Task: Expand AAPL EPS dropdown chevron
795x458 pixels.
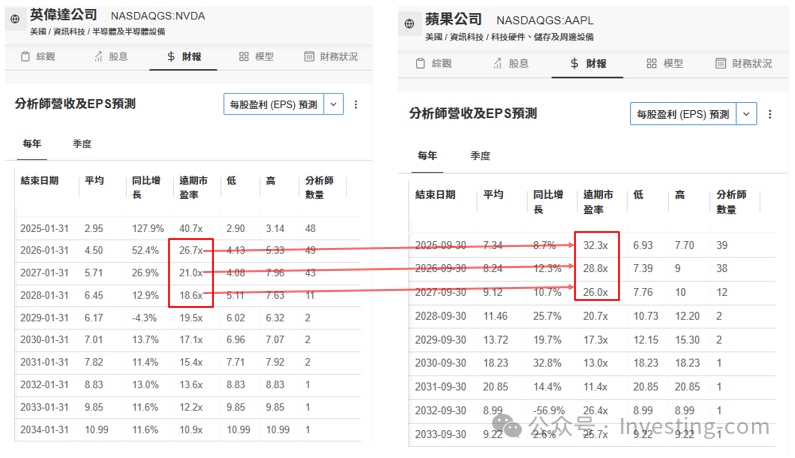Action: [x=746, y=114]
